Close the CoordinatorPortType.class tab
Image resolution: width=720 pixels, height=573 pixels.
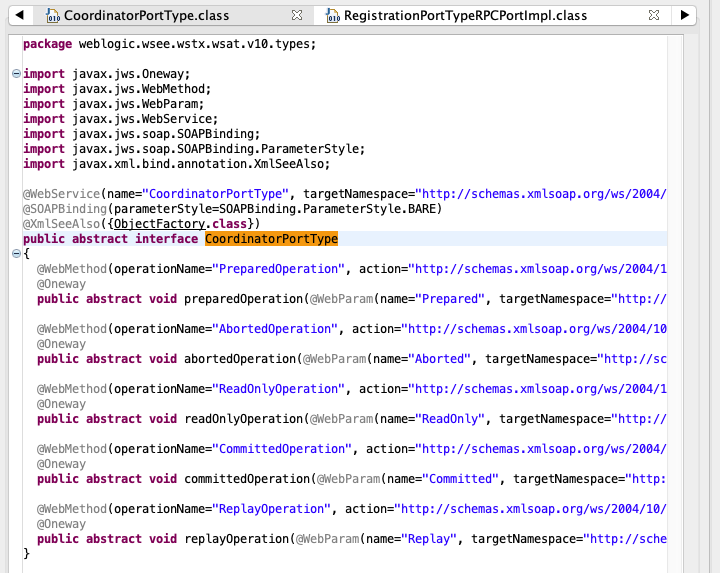pos(297,16)
